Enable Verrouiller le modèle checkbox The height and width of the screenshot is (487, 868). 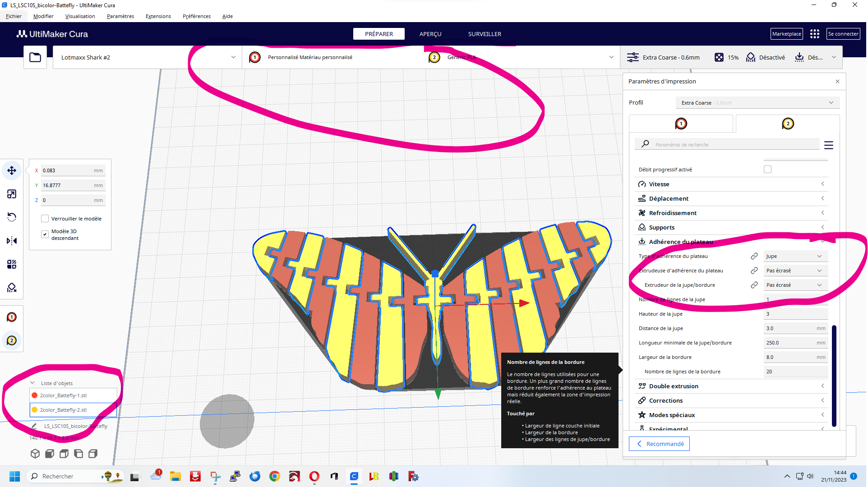[x=45, y=219]
